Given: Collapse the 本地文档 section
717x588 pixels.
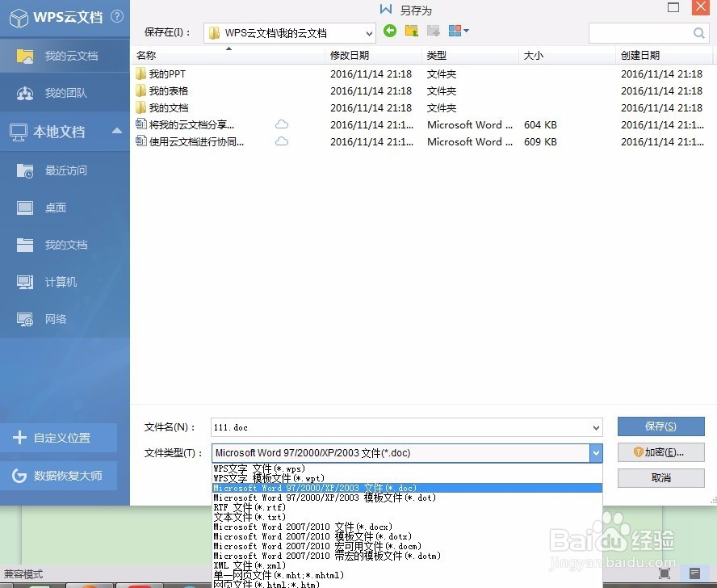Looking at the screenshot, I should point(117,129).
